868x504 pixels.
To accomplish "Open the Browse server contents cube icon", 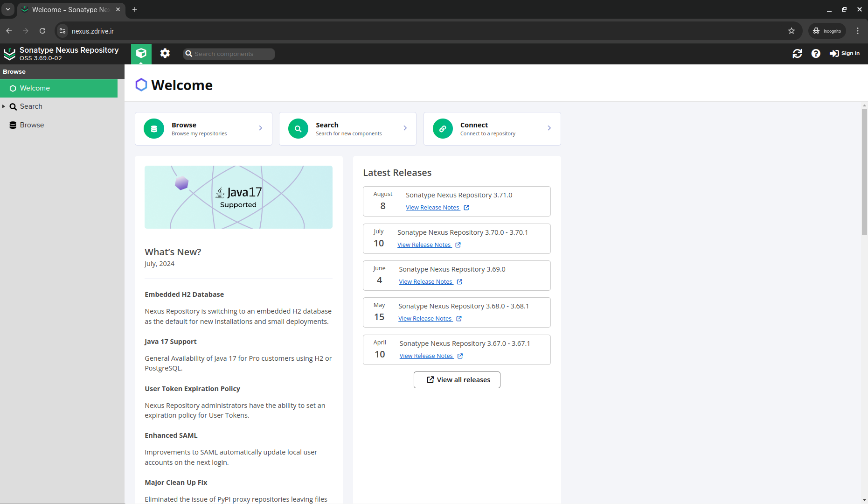I will (141, 54).
